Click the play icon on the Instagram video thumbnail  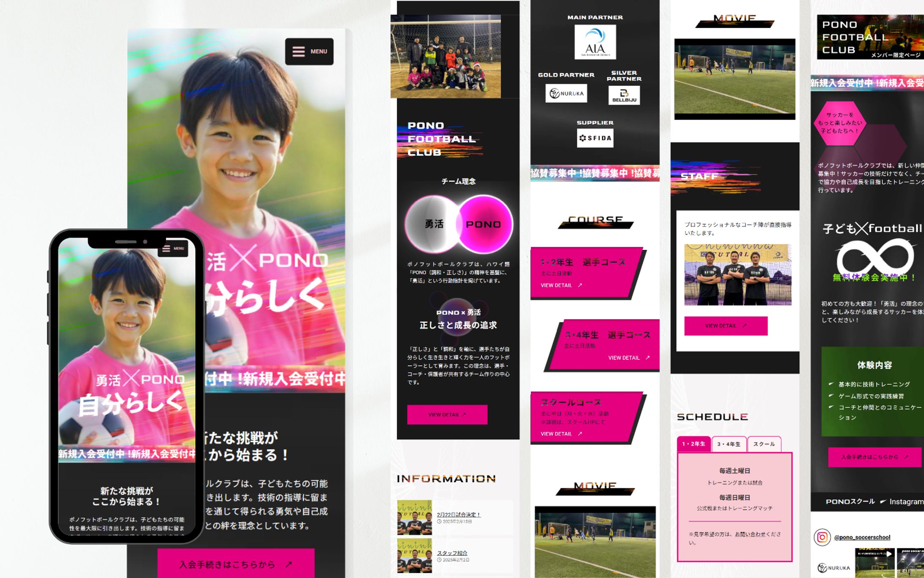889,554
